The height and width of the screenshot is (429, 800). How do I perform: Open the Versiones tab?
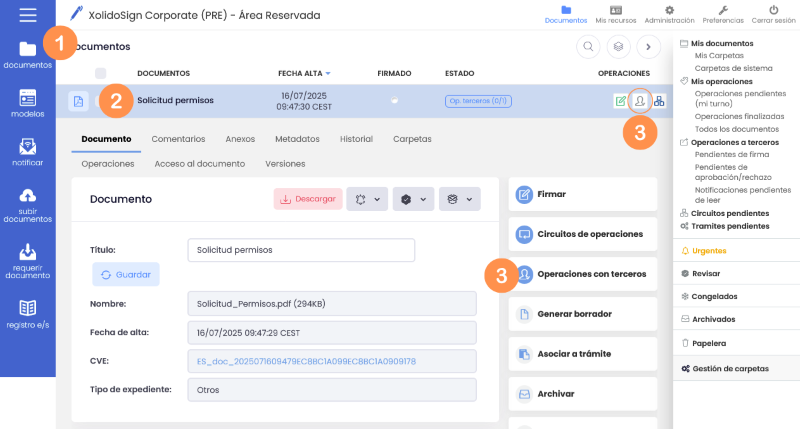285,164
